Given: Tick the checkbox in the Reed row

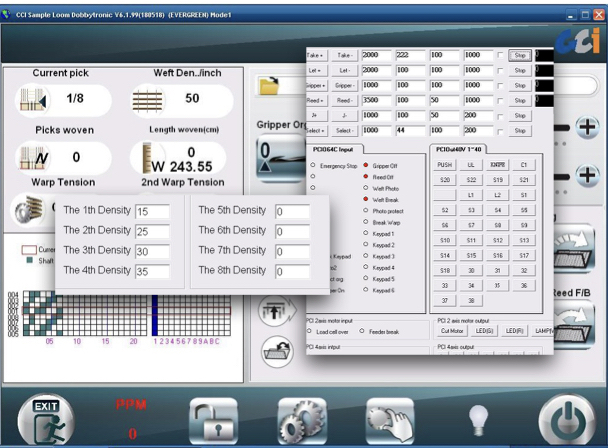Looking at the screenshot, I should pyautogui.click(x=500, y=101).
